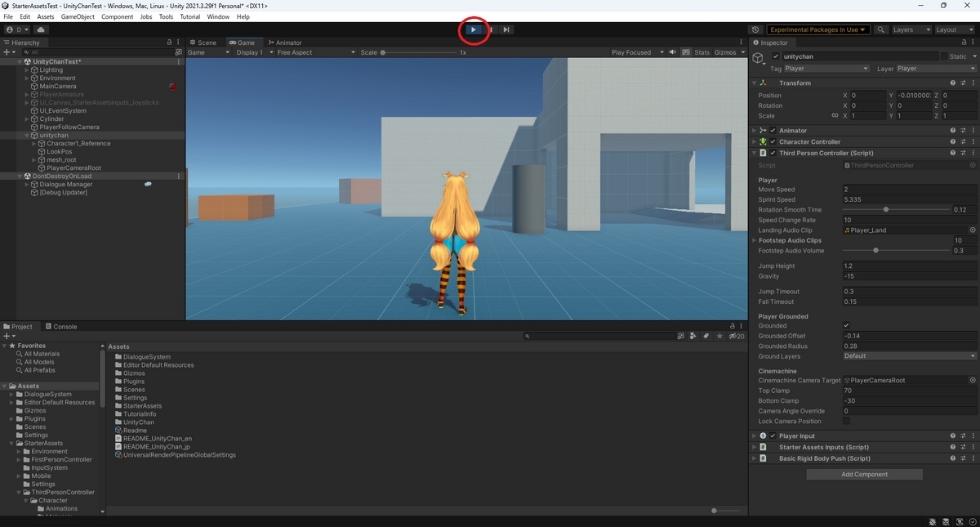Open the Layout dropdown in toolbar
The image size is (980, 527).
click(x=954, y=29)
